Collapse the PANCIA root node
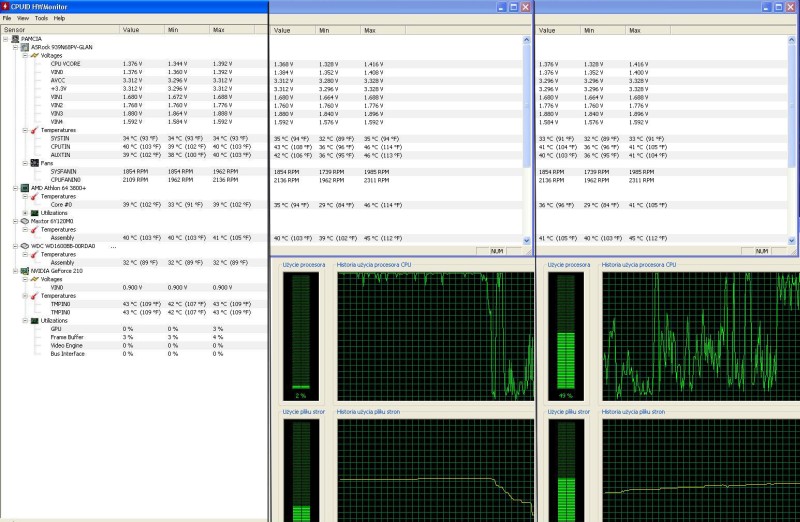 (x=6, y=39)
